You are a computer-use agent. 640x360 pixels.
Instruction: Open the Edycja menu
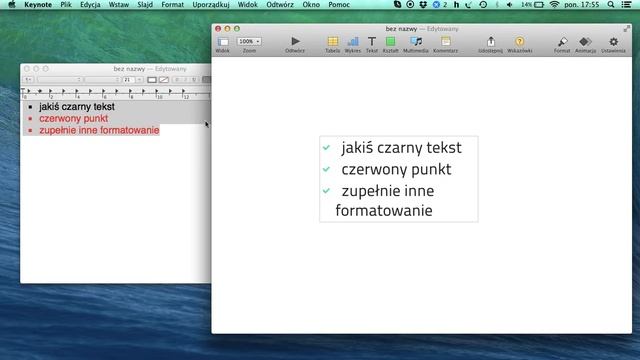point(90,4)
